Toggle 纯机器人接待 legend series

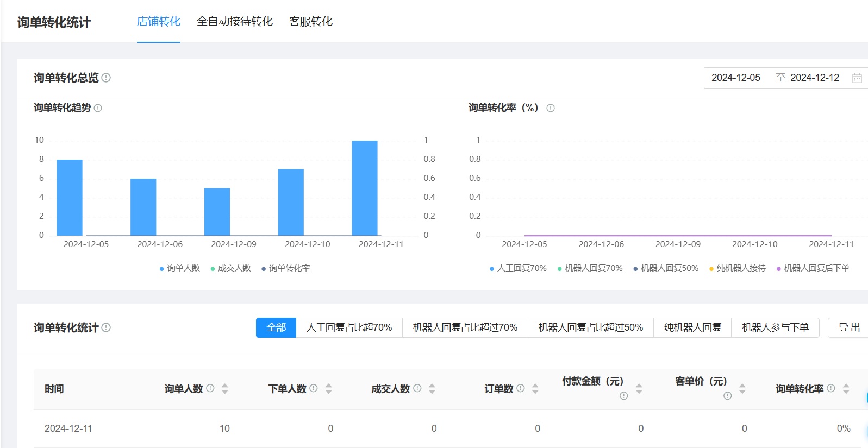click(738, 268)
